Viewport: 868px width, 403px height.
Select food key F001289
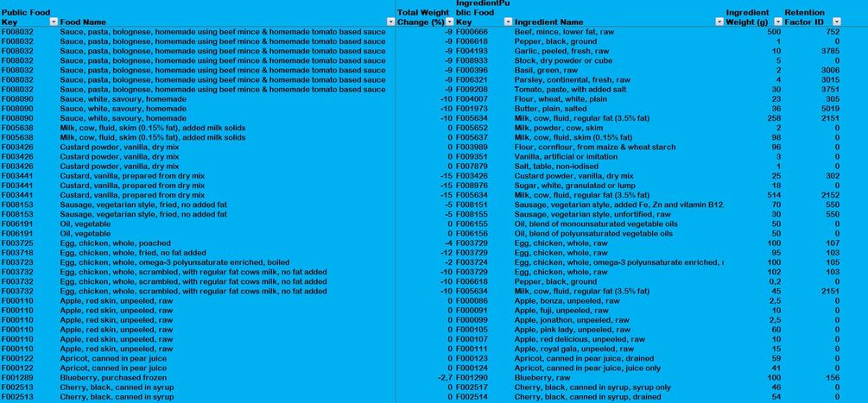pyautogui.click(x=17, y=378)
